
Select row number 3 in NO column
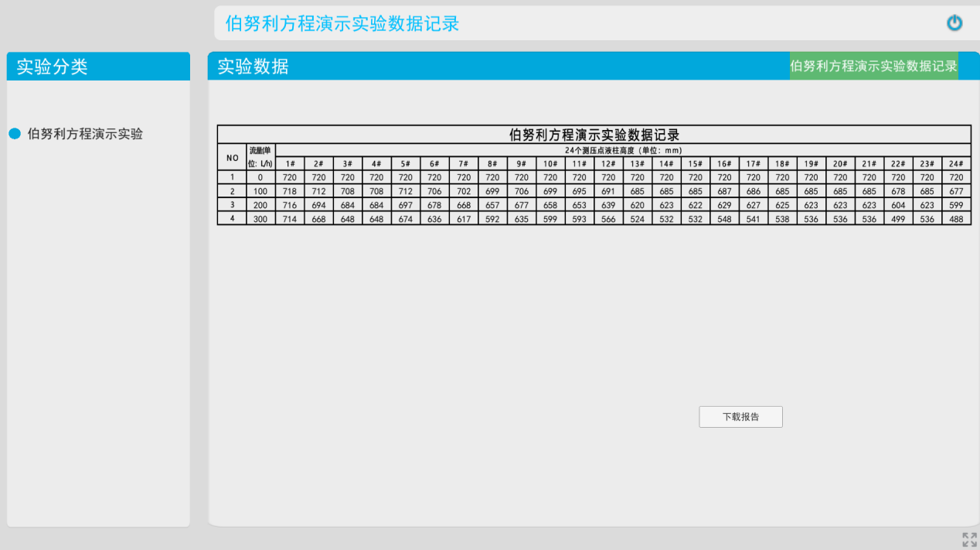(232, 205)
